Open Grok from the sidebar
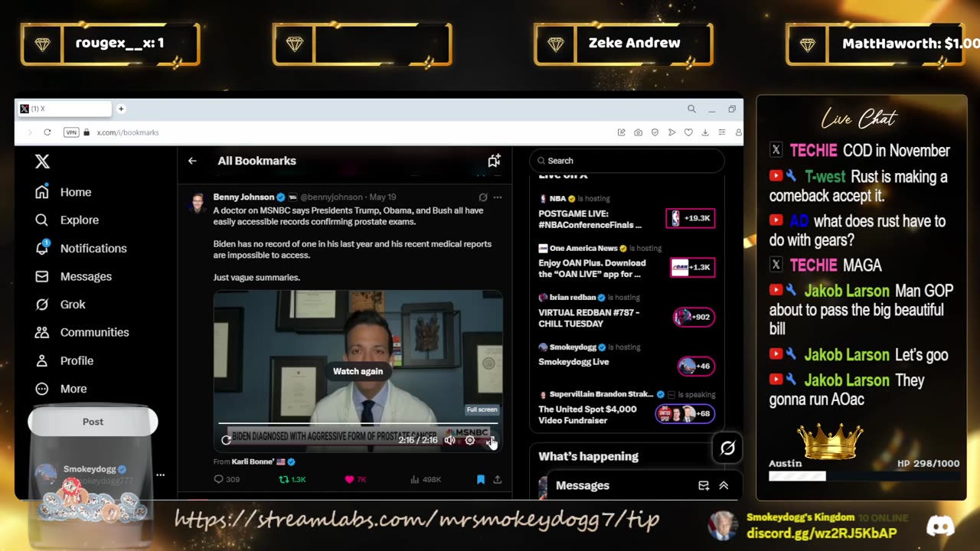 [60, 305]
